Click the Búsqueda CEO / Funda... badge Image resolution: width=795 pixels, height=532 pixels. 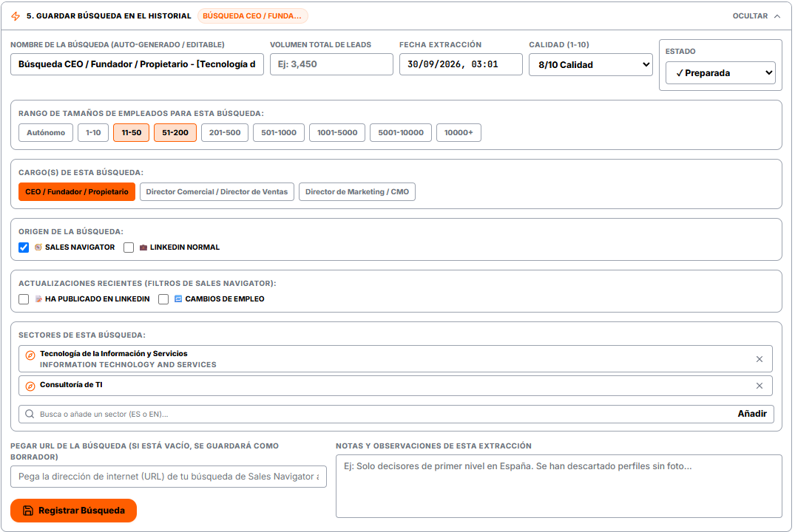pyautogui.click(x=252, y=16)
